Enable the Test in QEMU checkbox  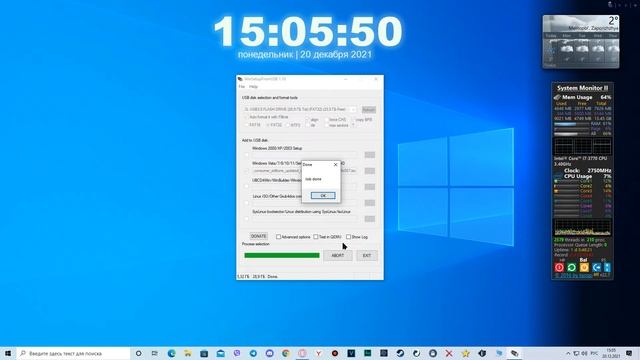[x=316, y=237]
